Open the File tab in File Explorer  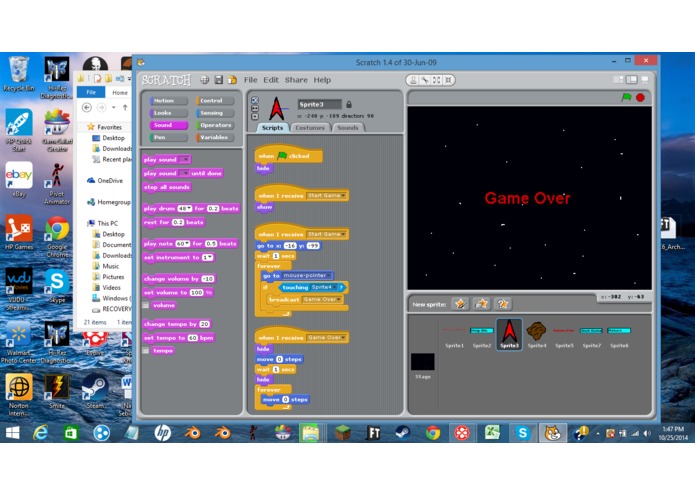click(x=91, y=92)
